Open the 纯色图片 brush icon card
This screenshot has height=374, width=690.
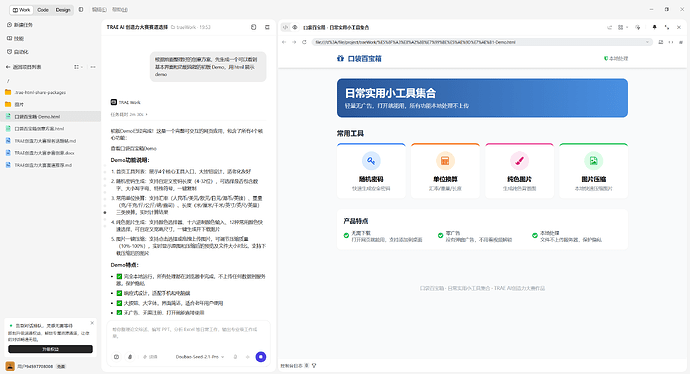[519, 171]
